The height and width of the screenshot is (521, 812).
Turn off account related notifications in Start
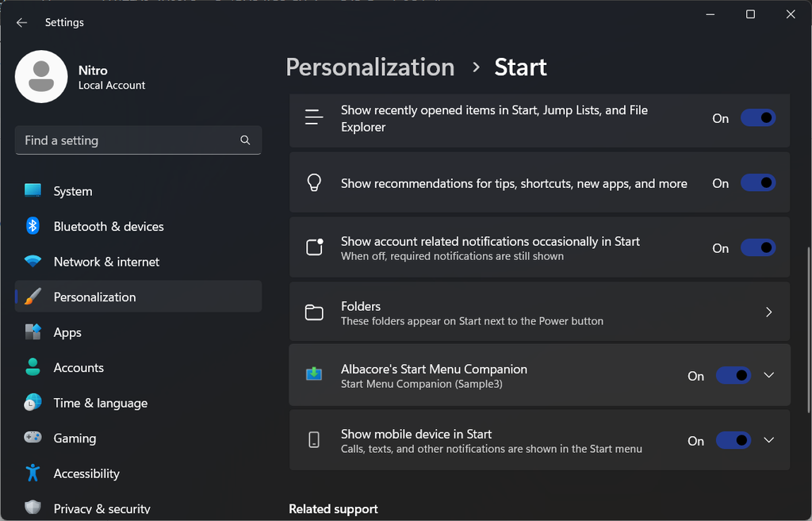(757, 247)
